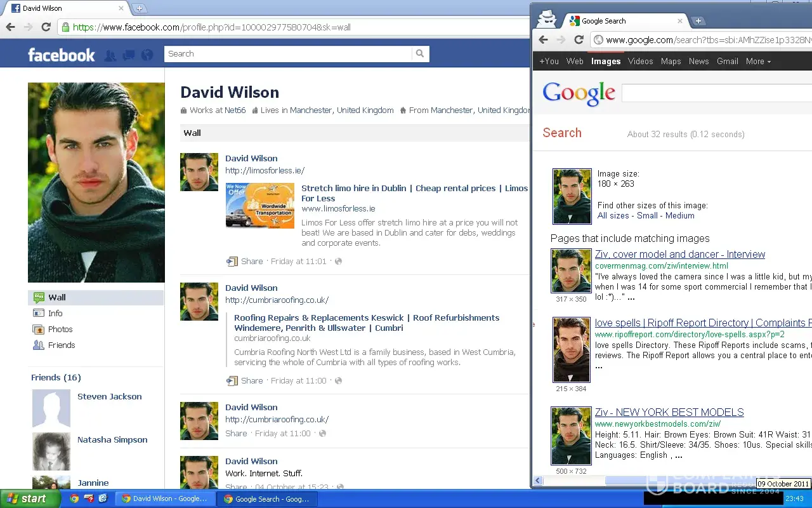Screen dimensions: 812x508
Task: Expand the More dropdown in Google's top bar
Action: (x=758, y=61)
